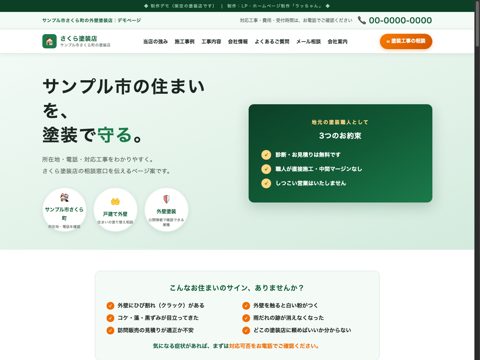Click the サンプル市さくら町 round badge text
The height and width of the screenshot is (360, 480).
(64, 214)
